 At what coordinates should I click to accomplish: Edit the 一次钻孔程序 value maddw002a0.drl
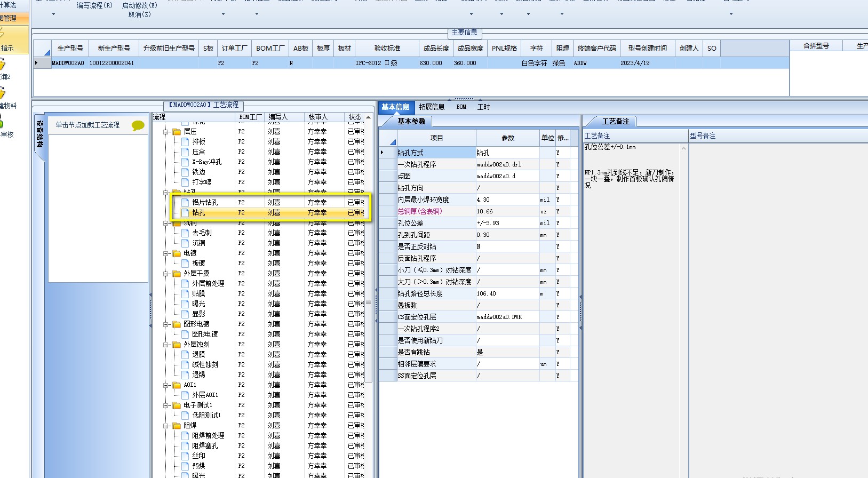(x=507, y=164)
